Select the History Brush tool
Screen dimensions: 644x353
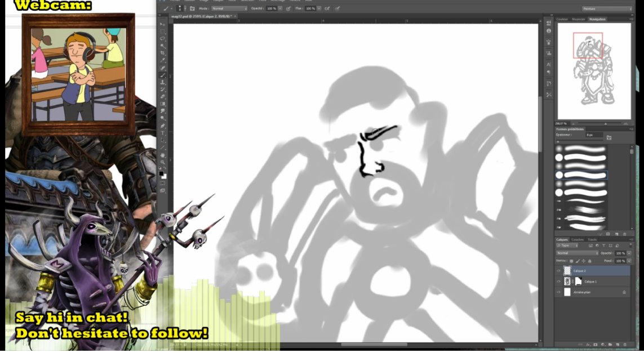(x=162, y=90)
